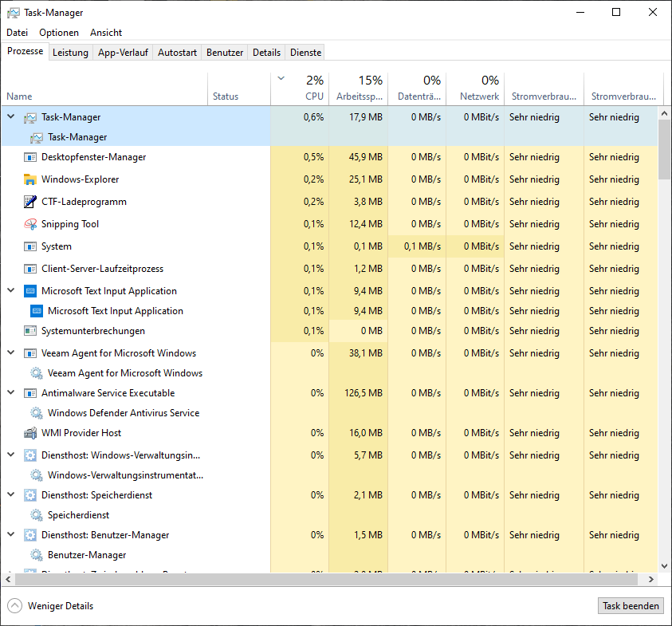
Task: Click the Snipping Tool process icon
Action: [x=30, y=224]
